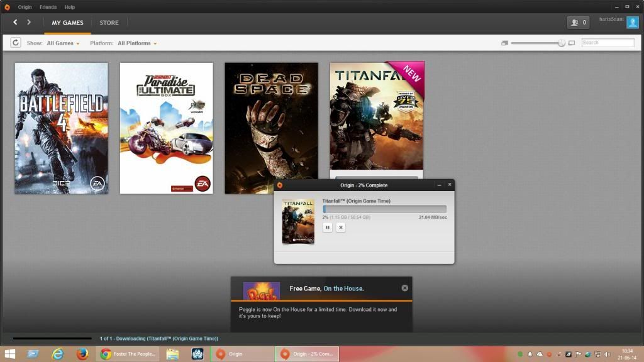Screen dimensions: 644x362
Task: Switch to the STORE tab
Action: click(x=109, y=23)
